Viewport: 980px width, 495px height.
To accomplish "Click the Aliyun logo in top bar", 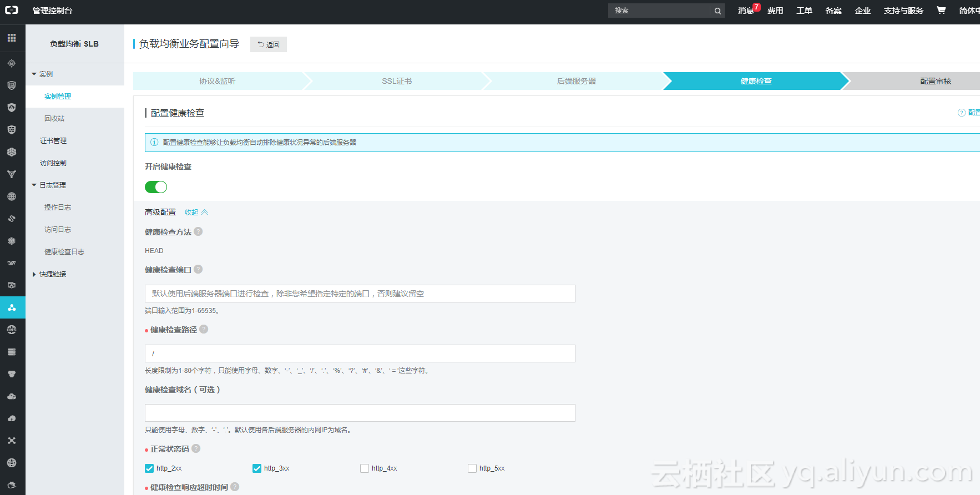I will pyautogui.click(x=12, y=10).
